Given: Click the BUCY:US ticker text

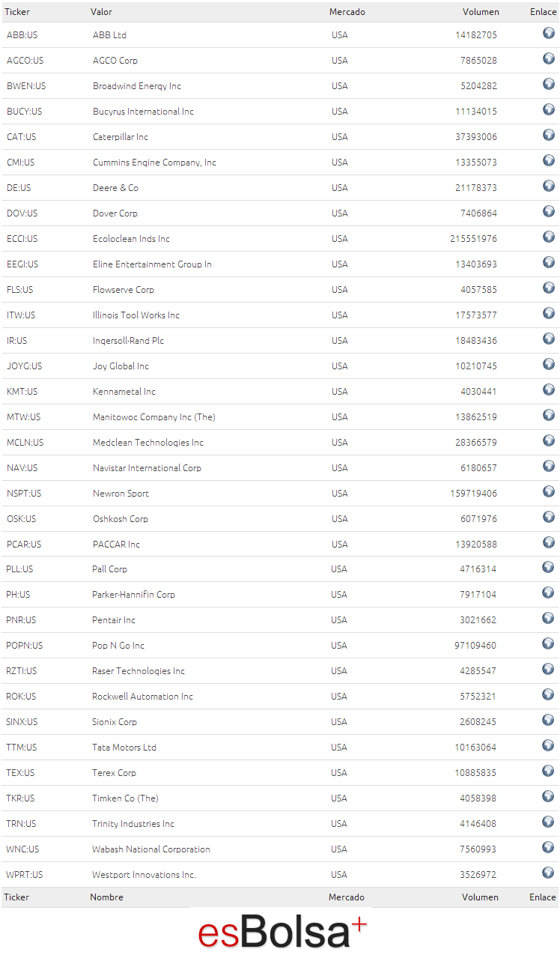Looking at the screenshot, I should pyautogui.click(x=25, y=112).
